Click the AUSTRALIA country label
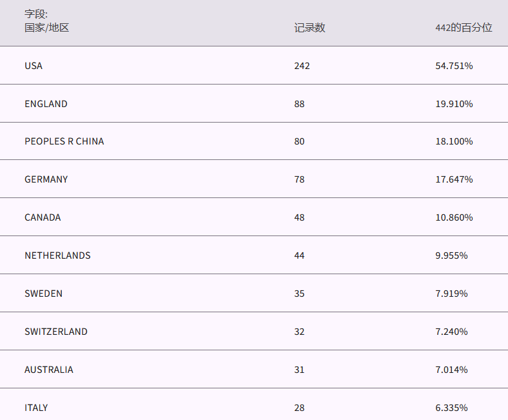508x420 pixels. (x=49, y=370)
